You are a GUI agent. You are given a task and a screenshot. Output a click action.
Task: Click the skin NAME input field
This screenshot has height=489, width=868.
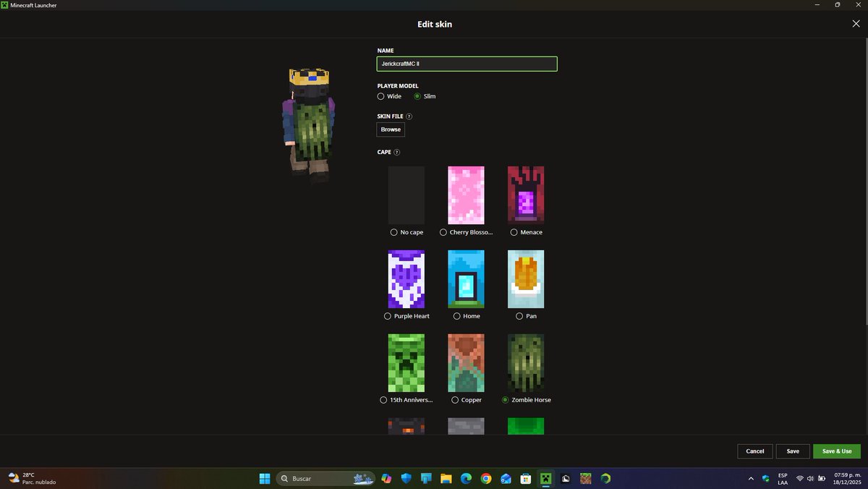[467, 64]
